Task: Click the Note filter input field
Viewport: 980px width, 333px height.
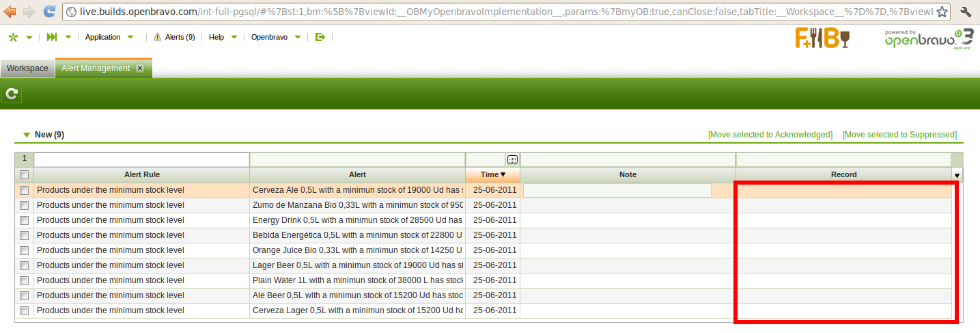Action: coord(628,159)
